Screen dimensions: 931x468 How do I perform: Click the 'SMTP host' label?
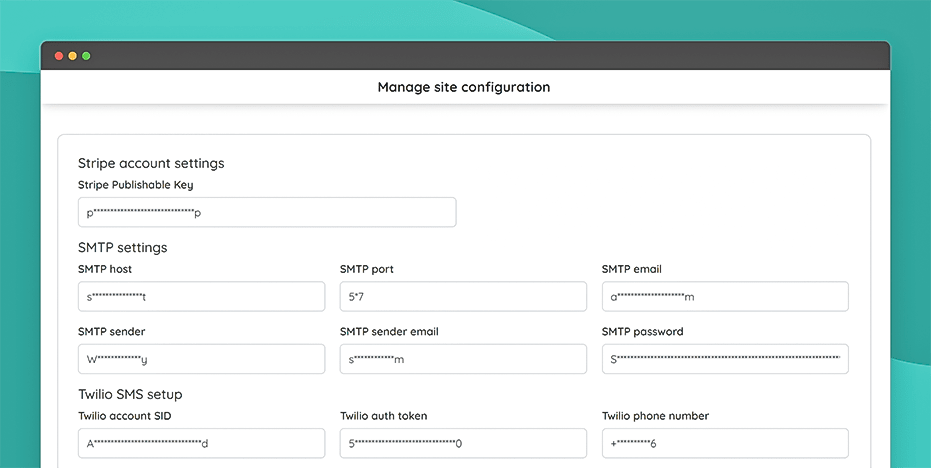(105, 269)
